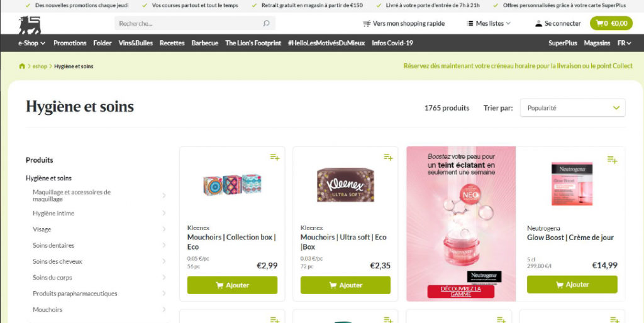Open the e-Shop menu dropdown
This screenshot has height=323, width=644.
click(31, 43)
